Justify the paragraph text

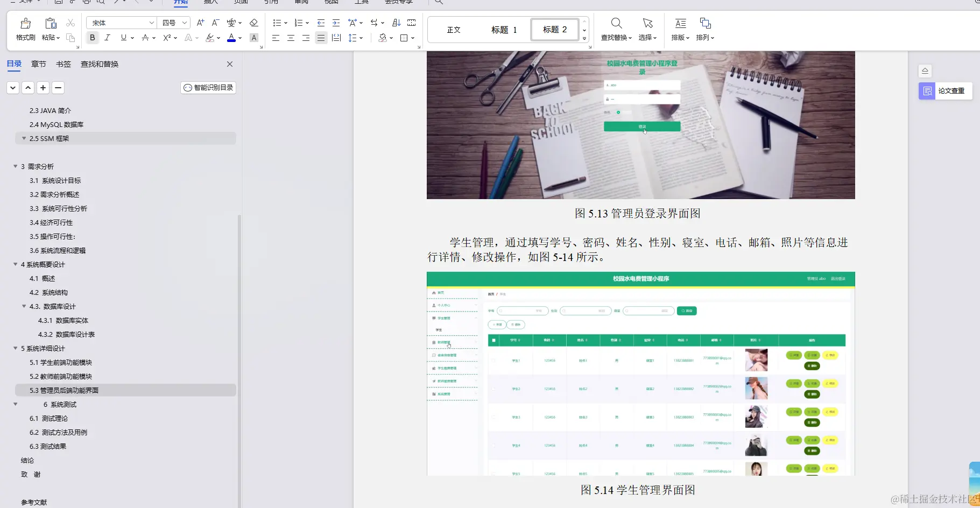[321, 38]
